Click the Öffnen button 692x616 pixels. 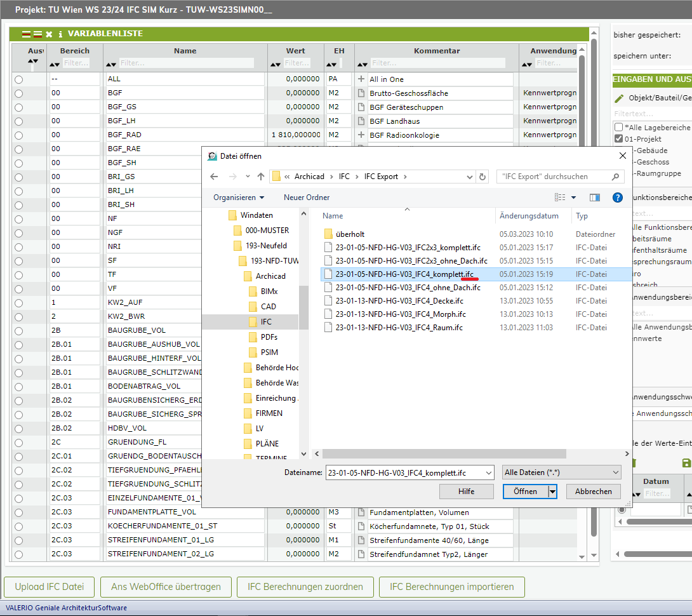(x=524, y=492)
